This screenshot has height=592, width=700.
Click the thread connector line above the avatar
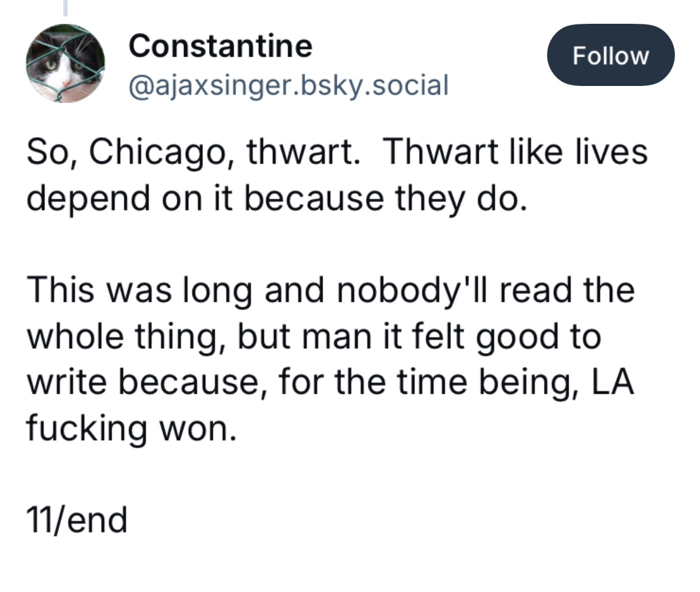(65, 7)
